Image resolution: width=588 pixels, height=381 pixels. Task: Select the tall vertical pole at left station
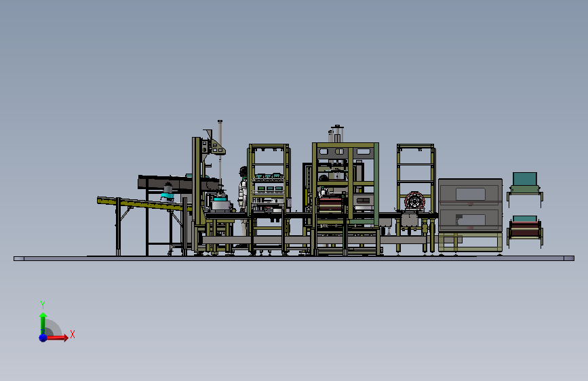[x=220, y=154]
